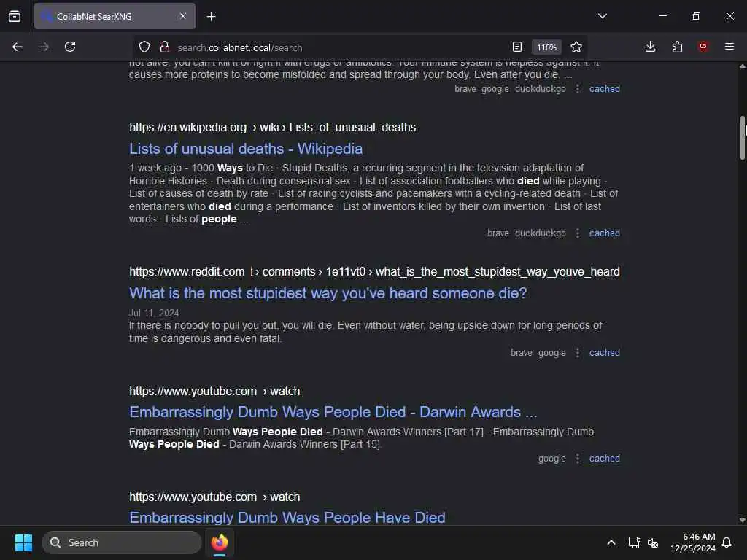The height and width of the screenshot is (560, 747).
Task: Open the clock showing 6:46 AM
Action: [693, 542]
